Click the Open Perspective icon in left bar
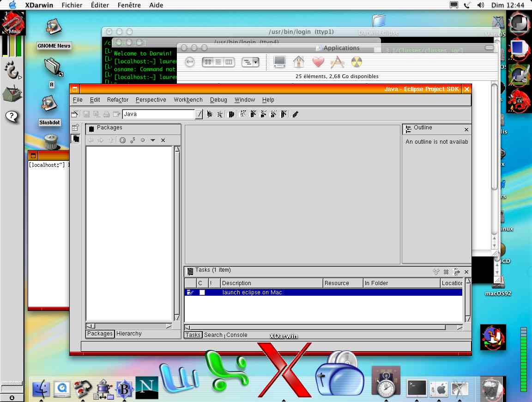This screenshot has height=402, width=532. 75,128
